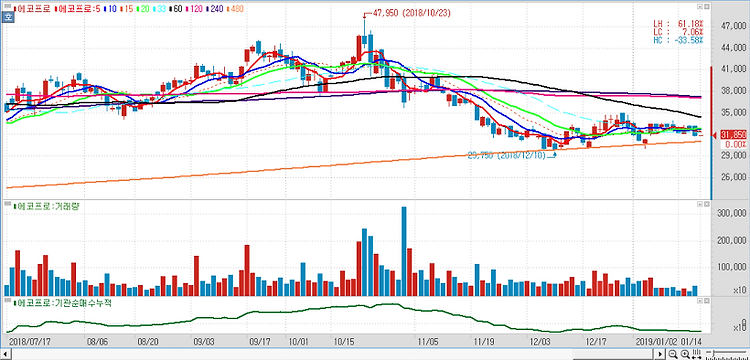Image resolution: width=750 pixels, height=360 pixels.
Task: Click the current price 31,850 tag
Action: (732, 135)
